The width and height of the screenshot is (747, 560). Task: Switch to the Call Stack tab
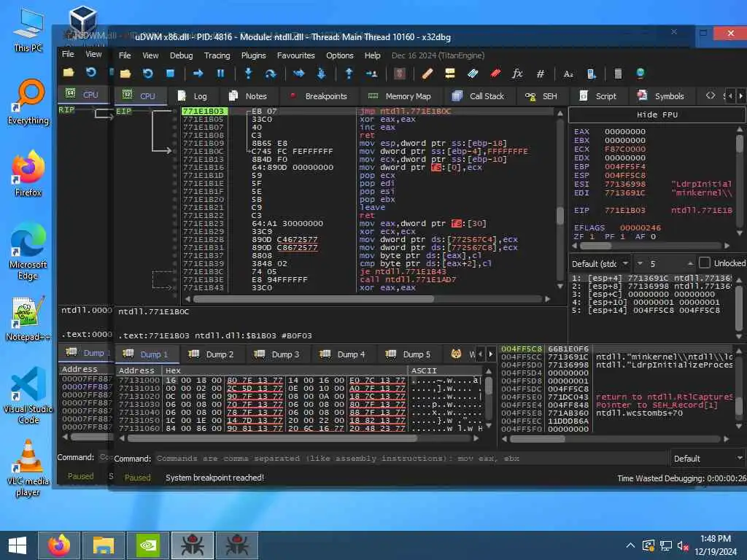tap(479, 96)
